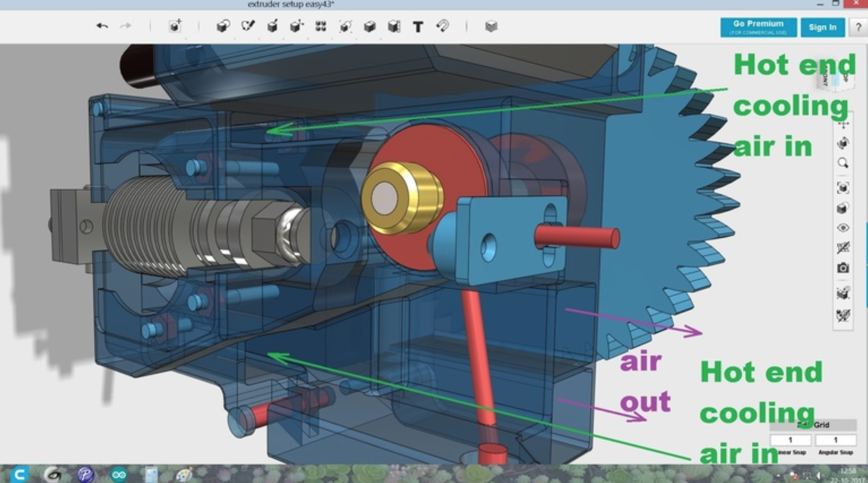
Task: Click the Sign In button
Action: [x=822, y=27]
